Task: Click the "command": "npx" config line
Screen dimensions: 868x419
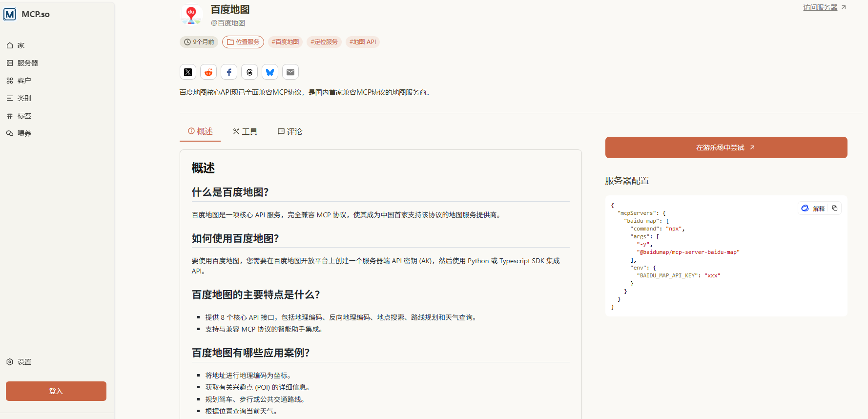Action: (x=658, y=229)
